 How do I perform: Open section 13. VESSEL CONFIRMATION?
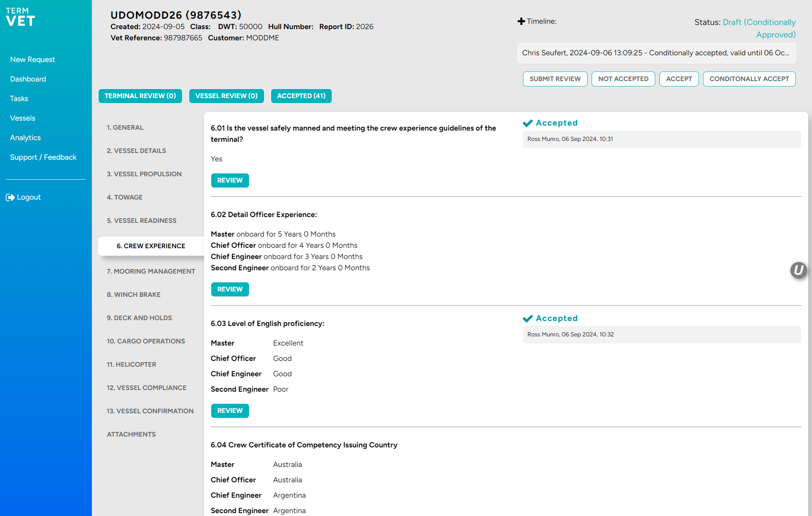(x=150, y=411)
